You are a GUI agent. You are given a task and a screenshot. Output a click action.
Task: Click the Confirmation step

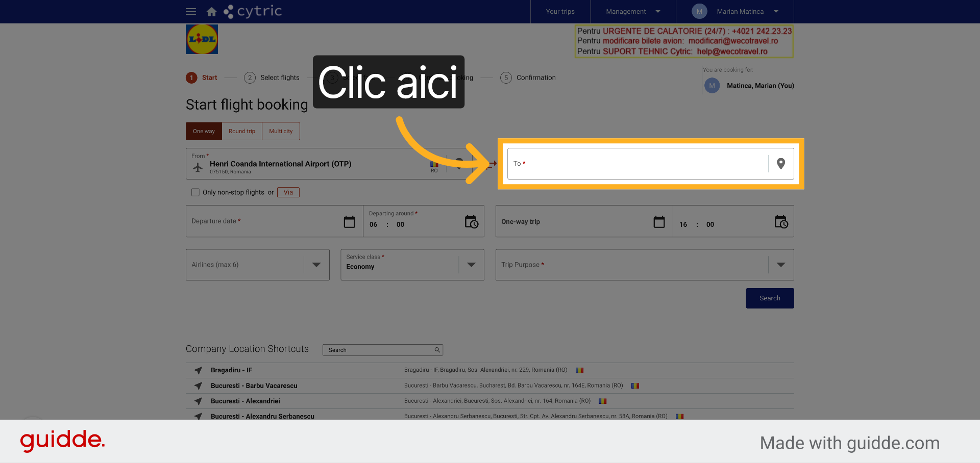528,78
